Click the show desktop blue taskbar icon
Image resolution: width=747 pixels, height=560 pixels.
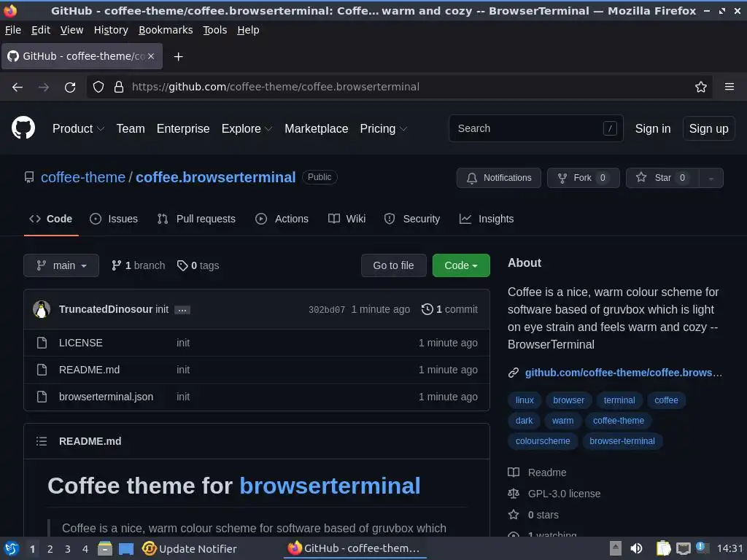tap(125, 549)
